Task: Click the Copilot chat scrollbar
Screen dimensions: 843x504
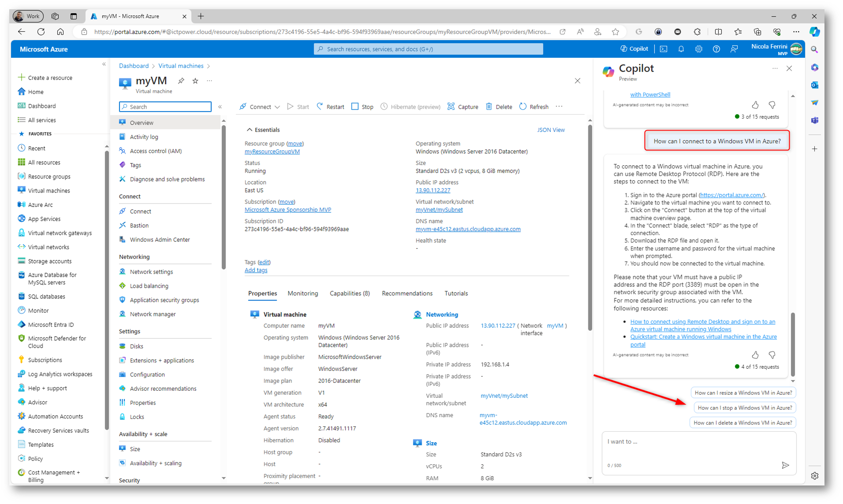Action: click(x=793, y=344)
